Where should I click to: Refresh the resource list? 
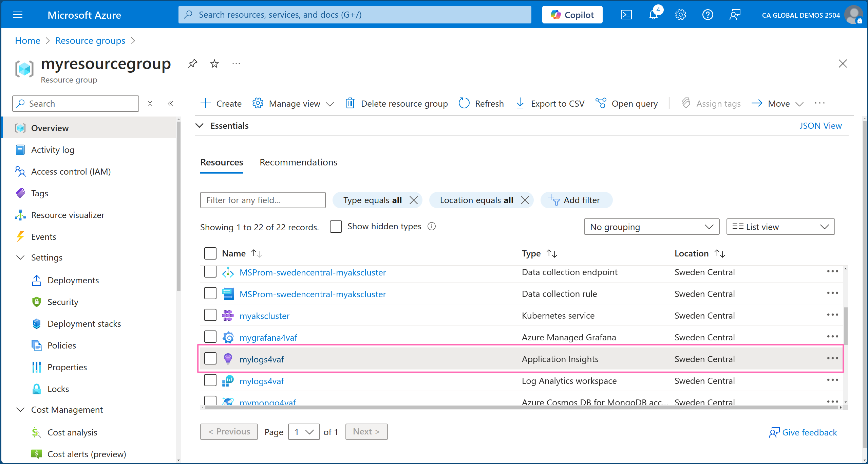click(481, 103)
